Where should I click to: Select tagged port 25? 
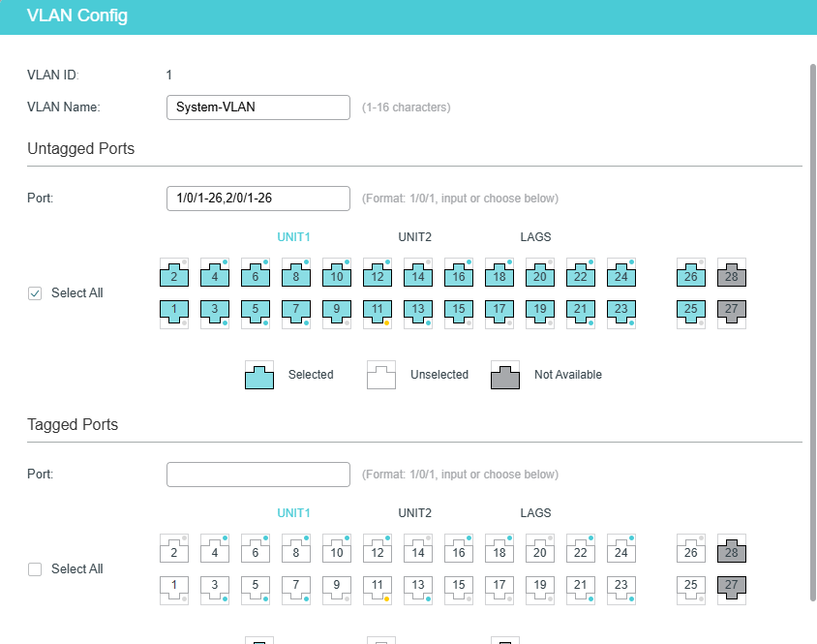pyautogui.click(x=691, y=590)
